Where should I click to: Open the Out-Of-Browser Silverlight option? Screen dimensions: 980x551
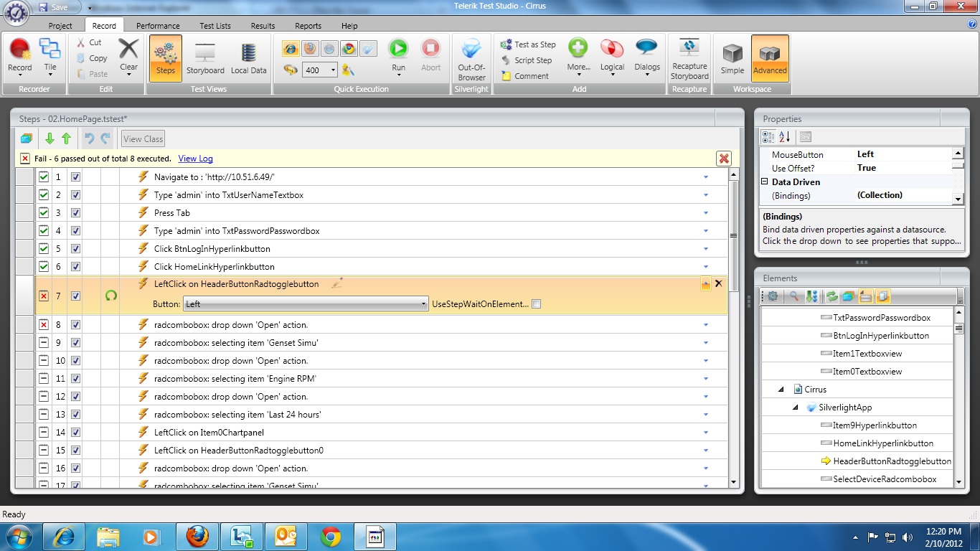click(471, 60)
